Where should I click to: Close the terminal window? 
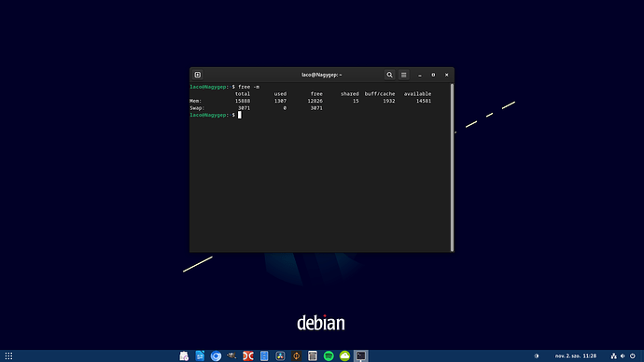tap(446, 76)
